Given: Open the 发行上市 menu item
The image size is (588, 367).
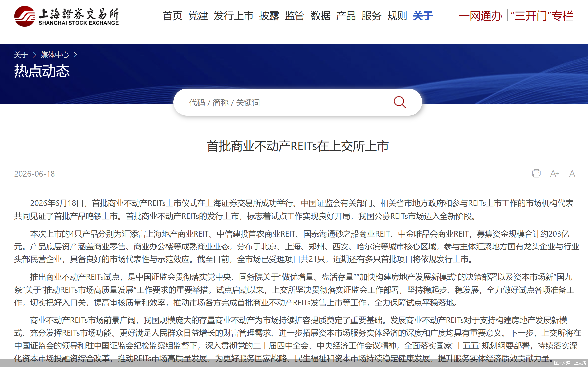Looking at the screenshot, I should [234, 16].
